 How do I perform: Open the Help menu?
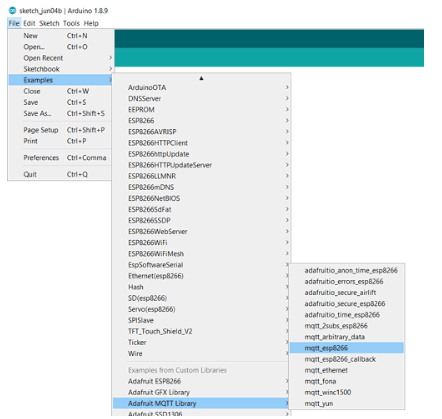[91, 23]
